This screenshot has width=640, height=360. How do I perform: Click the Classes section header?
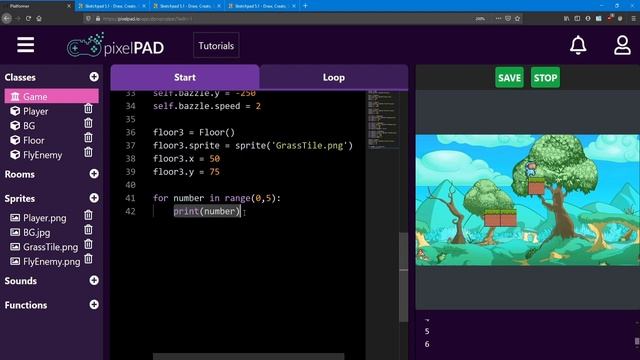tap(20, 77)
